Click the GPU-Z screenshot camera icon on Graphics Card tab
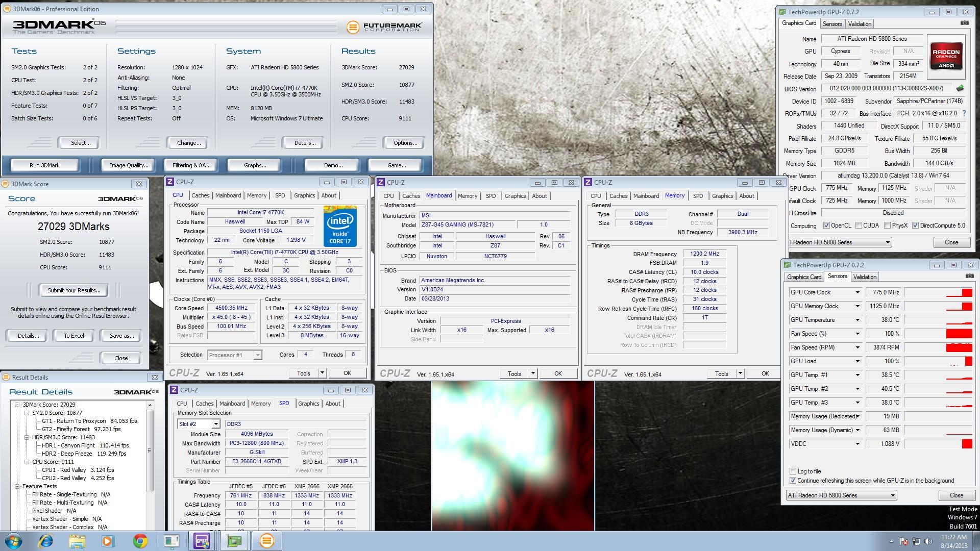Viewport: 980px width, 551px height. pos(965,23)
